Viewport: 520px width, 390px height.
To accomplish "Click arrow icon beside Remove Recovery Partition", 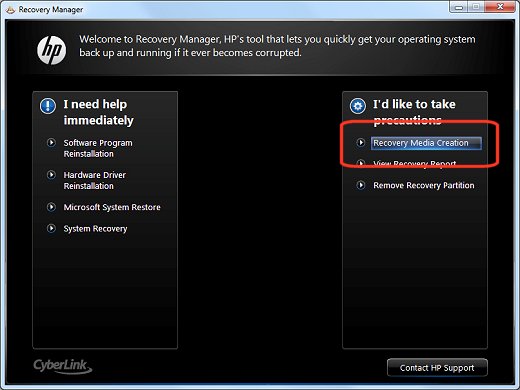I will 361,185.
